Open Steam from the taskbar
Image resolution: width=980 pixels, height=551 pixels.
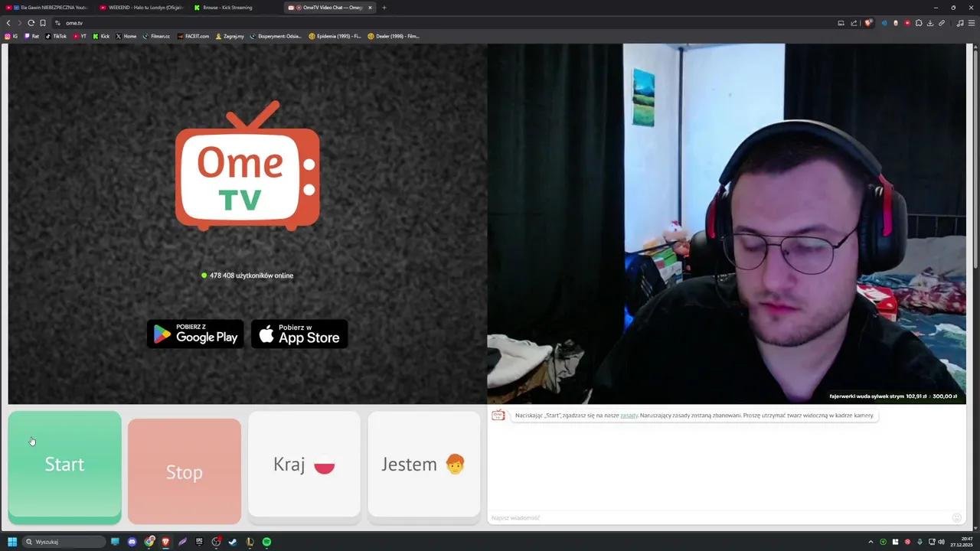tap(233, 542)
